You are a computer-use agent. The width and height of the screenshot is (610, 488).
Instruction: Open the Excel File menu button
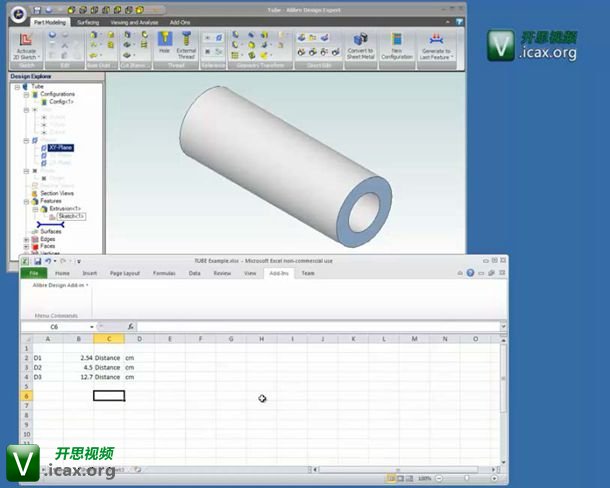[33, 273]
